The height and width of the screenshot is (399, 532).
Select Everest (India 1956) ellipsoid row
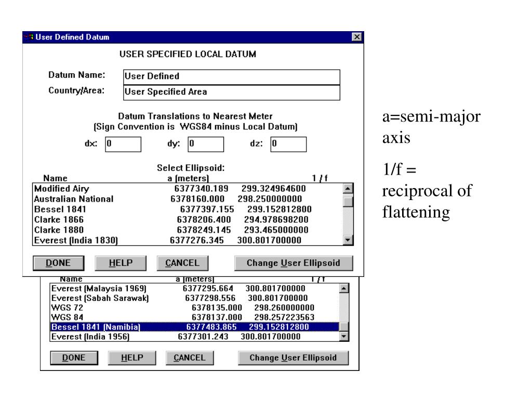point(194,337)
